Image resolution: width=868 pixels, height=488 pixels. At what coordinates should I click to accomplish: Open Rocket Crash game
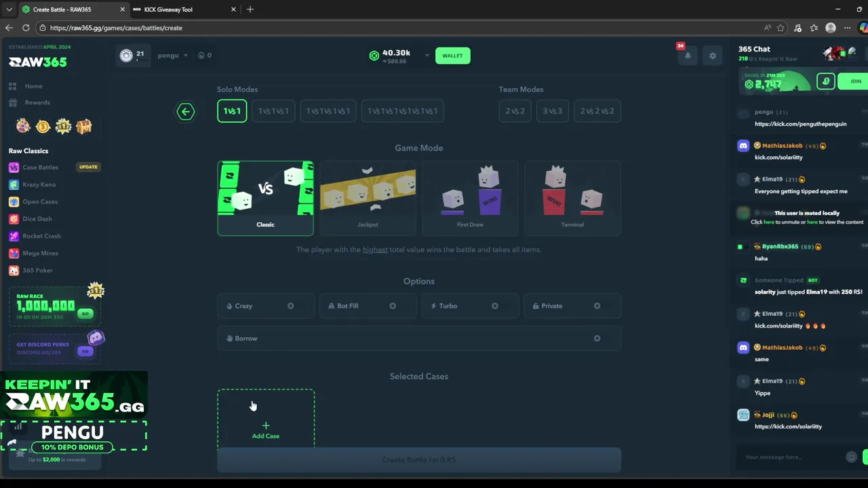41,236
